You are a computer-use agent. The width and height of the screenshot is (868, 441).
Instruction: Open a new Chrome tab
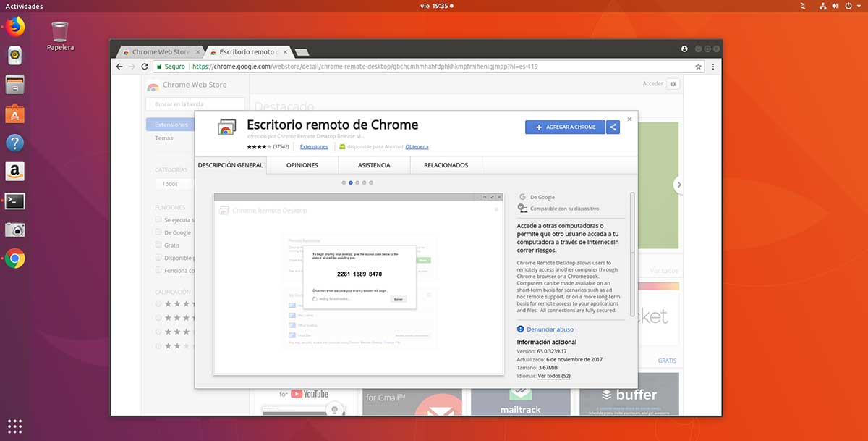coord(302,52)
